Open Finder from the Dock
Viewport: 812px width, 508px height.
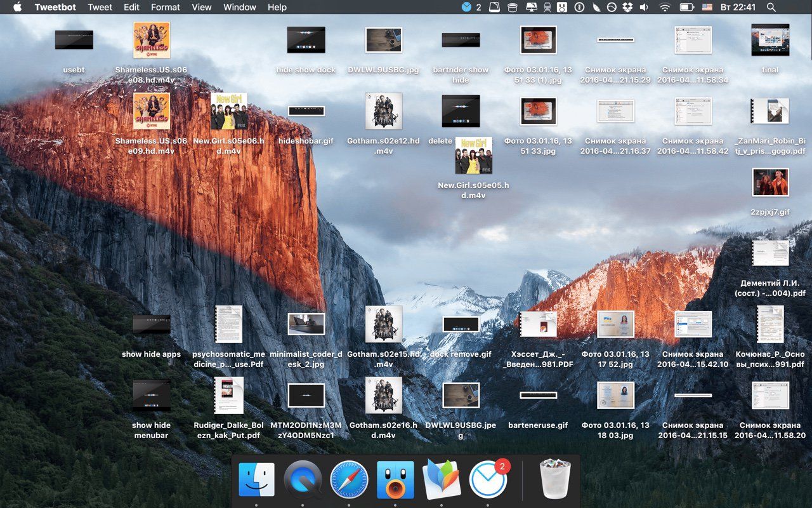click(x=256, y=479)
